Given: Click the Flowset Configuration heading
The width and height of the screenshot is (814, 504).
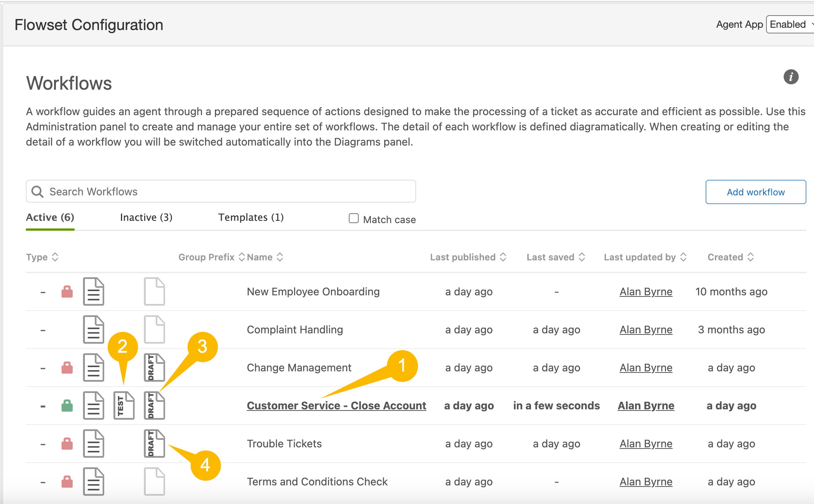Looking at the screenshot, I should coord(89,25).
